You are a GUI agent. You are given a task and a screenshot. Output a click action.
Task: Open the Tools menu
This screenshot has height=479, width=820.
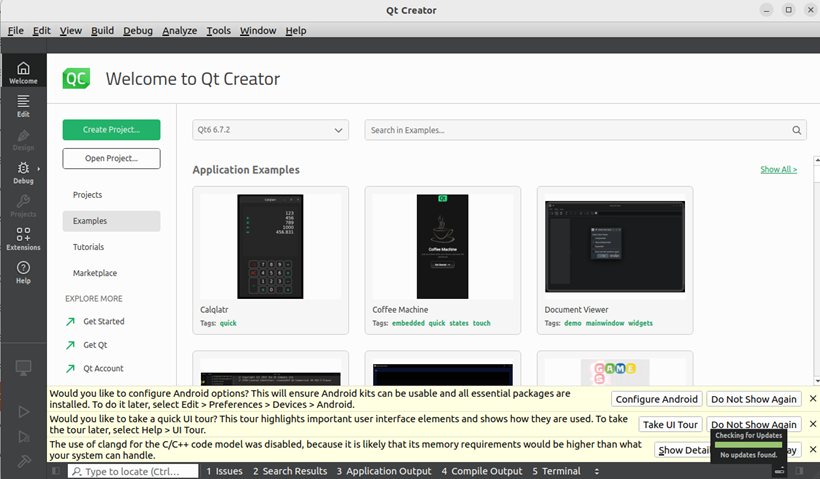[x=219, y=30]
